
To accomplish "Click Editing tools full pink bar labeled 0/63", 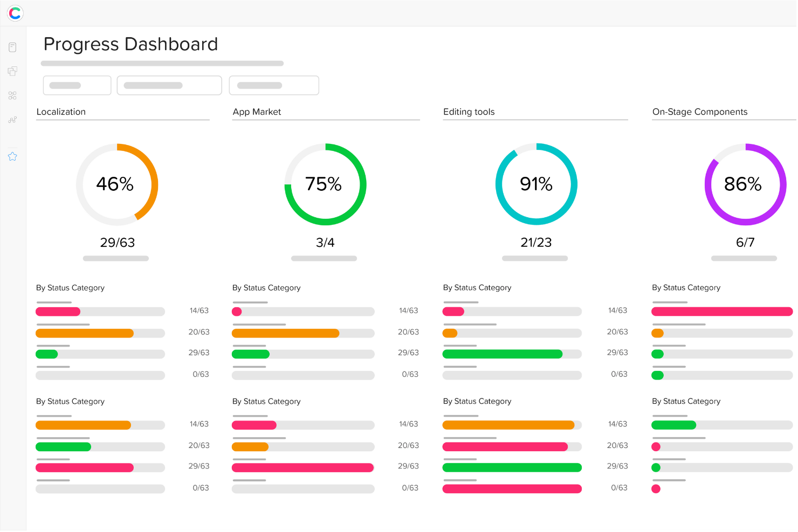I will [512, 489].
